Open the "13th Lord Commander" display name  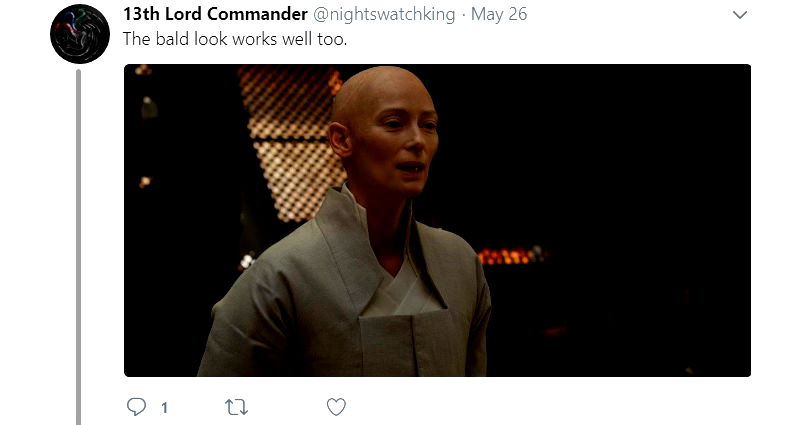tap(215, 14)
